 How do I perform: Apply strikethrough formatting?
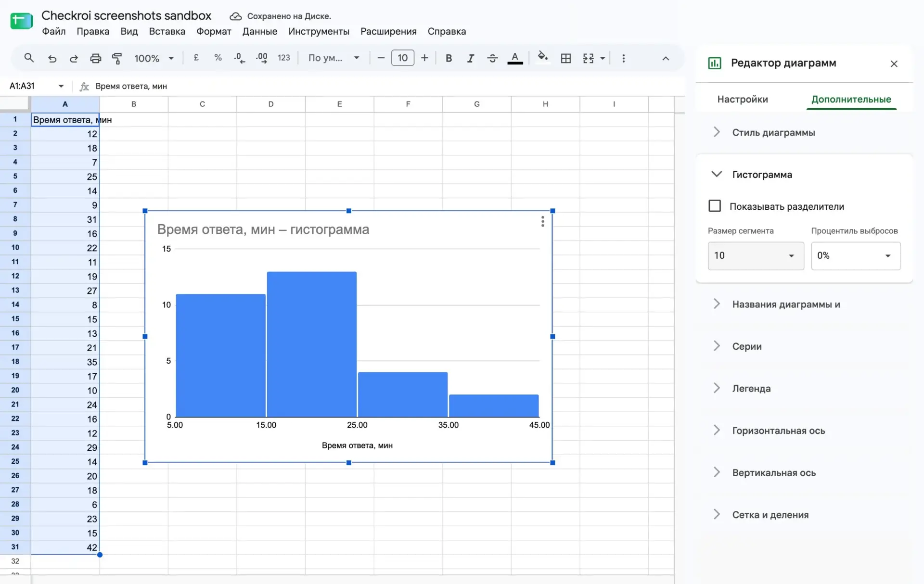pyautogui.click(x=492, y=58)
